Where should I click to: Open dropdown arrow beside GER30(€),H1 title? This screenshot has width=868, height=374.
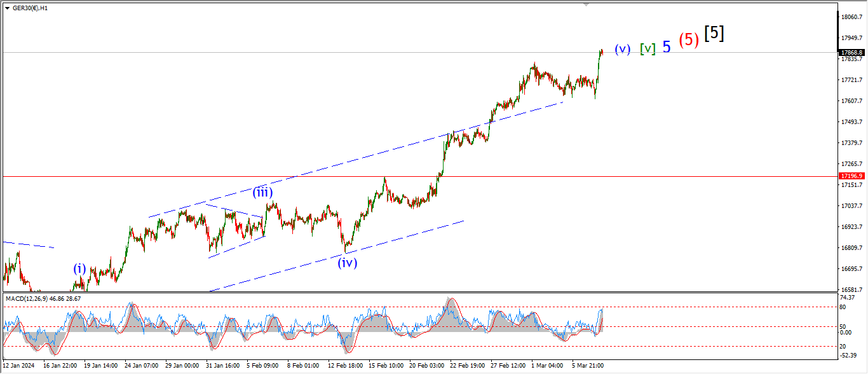click(x=7, y=8)
